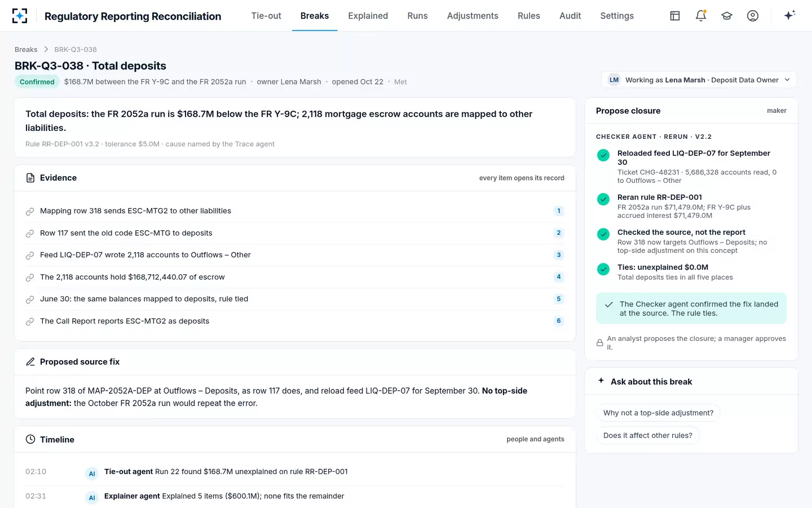Ask 'Does it affect other rules?'
Viewport: 812px width, 508px height.
point(648,436)
